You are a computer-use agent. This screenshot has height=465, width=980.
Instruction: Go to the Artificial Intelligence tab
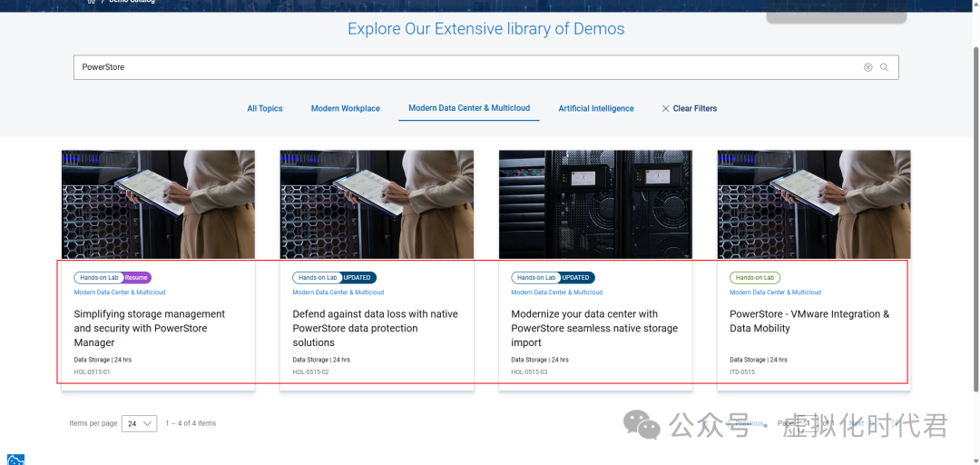tap(596, 108)
